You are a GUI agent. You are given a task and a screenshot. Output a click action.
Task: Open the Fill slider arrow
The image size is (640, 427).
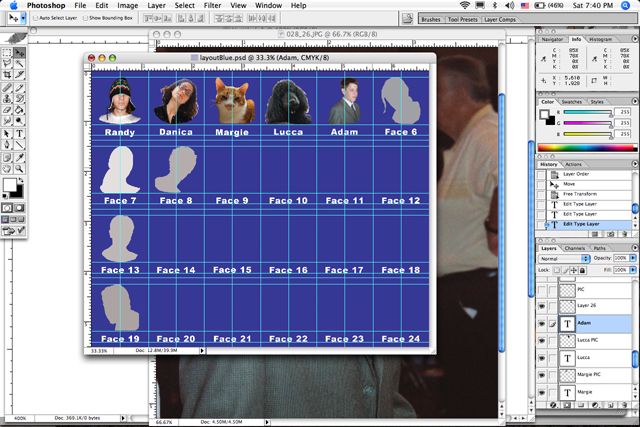point(633,270)
